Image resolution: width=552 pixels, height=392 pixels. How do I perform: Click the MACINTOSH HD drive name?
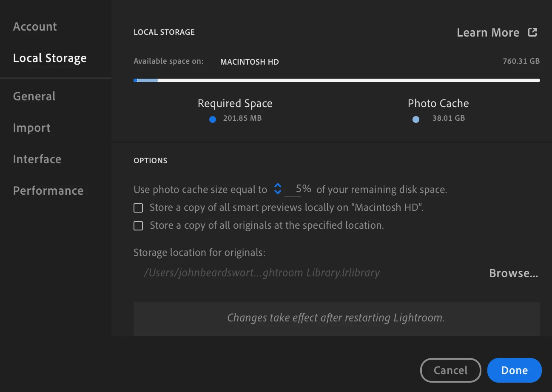249,62
